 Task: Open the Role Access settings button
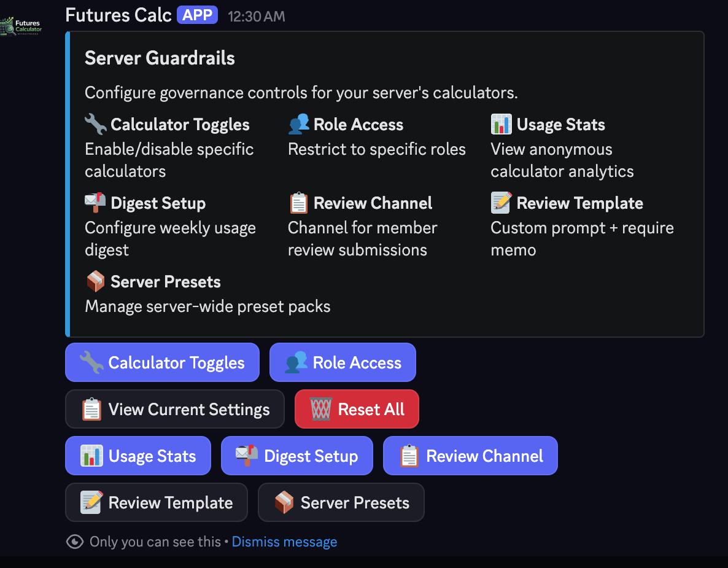pyautogui.click(x=343, y=362)
